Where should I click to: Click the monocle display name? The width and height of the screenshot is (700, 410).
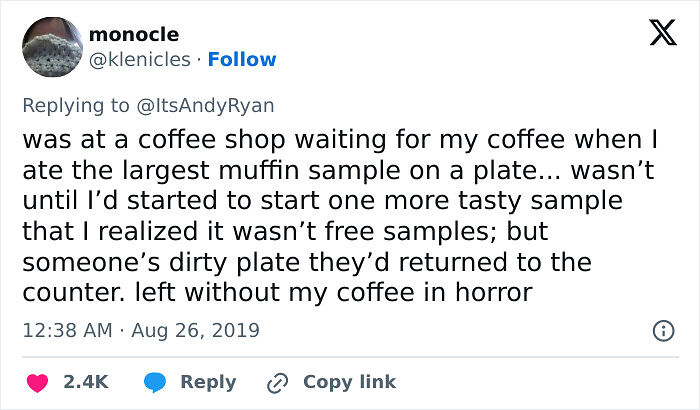click(134, 35)
